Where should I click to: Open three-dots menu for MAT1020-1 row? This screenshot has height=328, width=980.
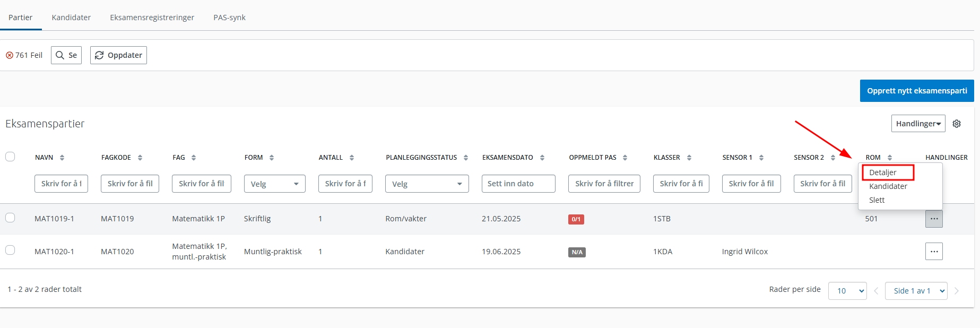click(x=934, y=252)
